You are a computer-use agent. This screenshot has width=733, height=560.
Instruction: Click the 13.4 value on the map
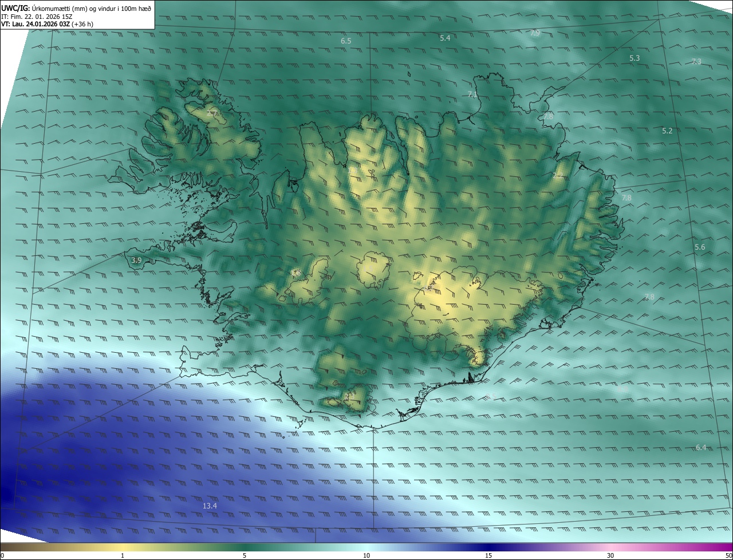click(x=210, y=506)
